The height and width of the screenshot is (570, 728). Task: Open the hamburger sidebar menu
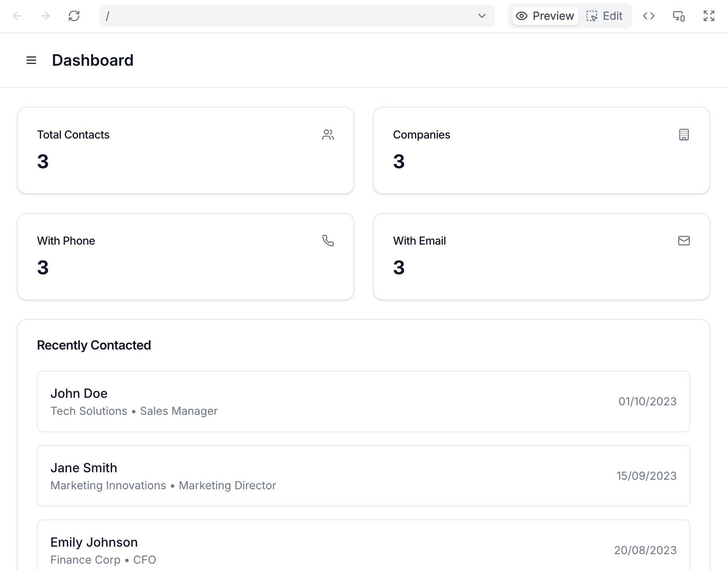(31, 60)
